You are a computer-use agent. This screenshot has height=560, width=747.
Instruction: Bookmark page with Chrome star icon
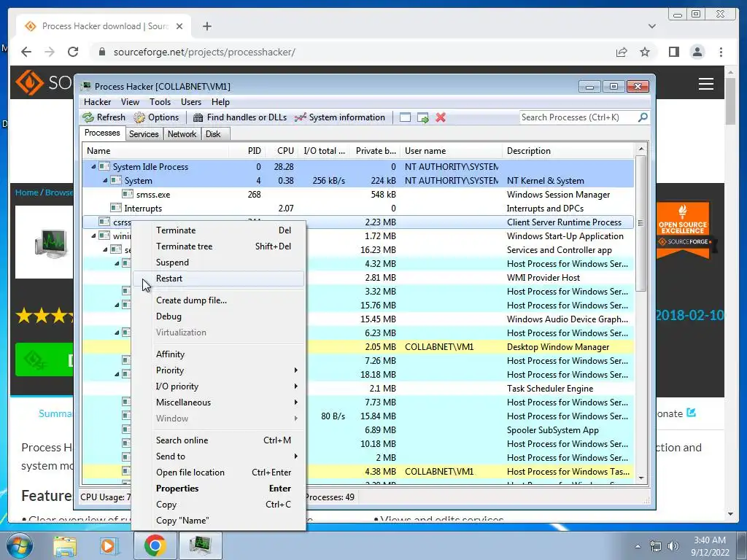click(x=645, y=52)
